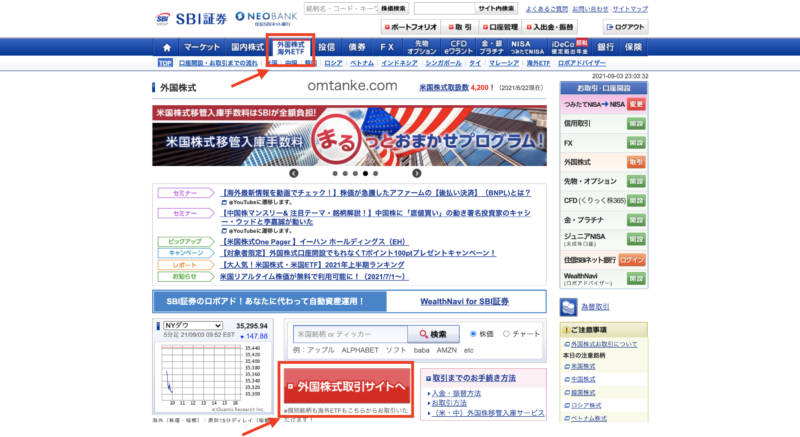800x437 pixels.
Task: Open the マレーシア sub-navigation link
Action: 504,63
